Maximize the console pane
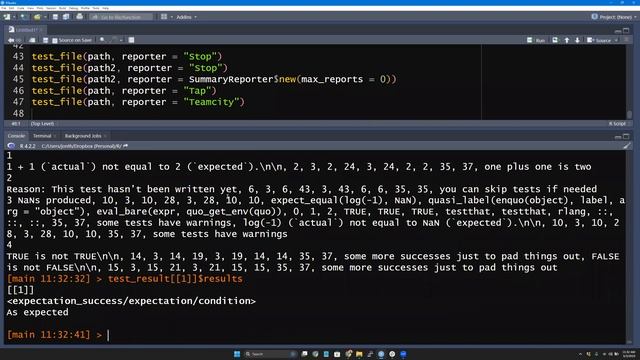Screen dimensions: 640x360 [x=626, y=137]
